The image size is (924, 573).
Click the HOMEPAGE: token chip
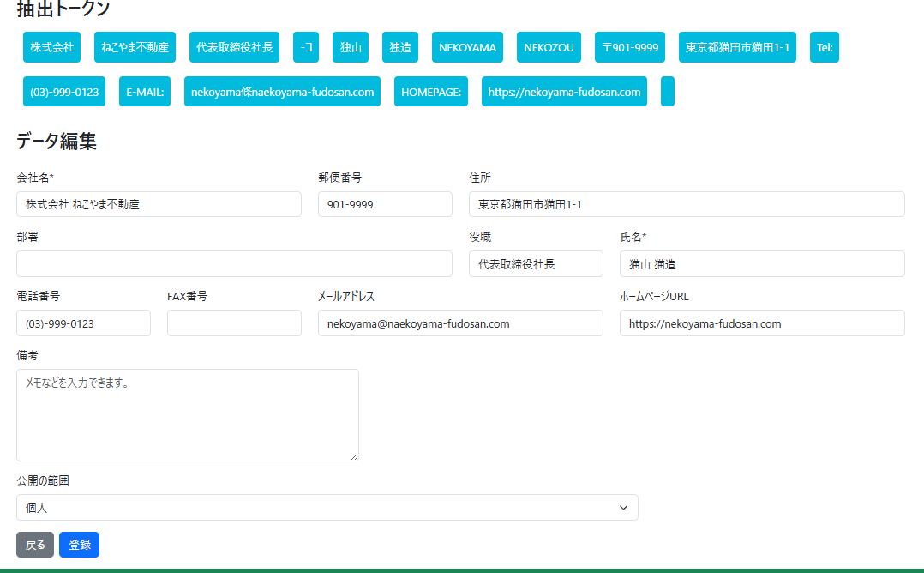click(x=431, y=92)
